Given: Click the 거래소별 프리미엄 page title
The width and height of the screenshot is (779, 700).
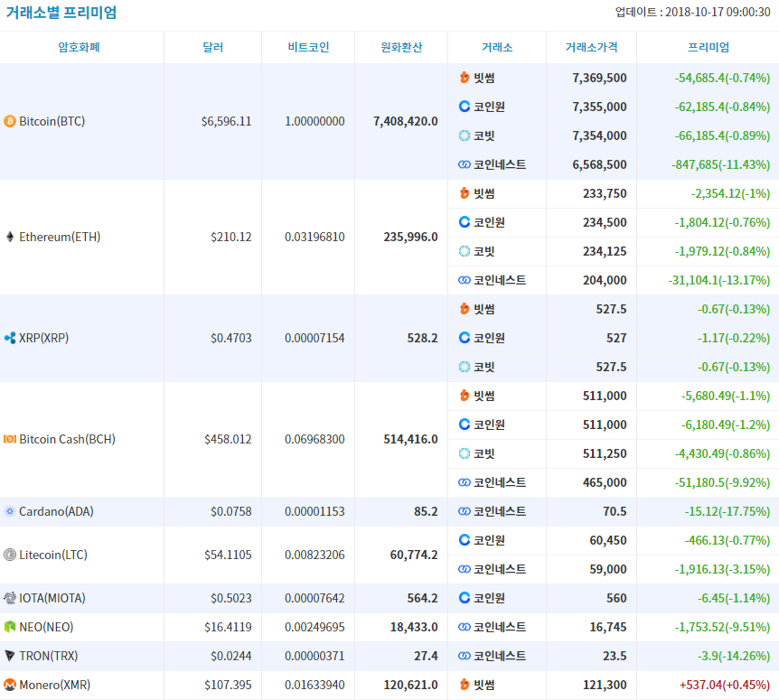Looking at the screenshot, I should click(61, 13).
